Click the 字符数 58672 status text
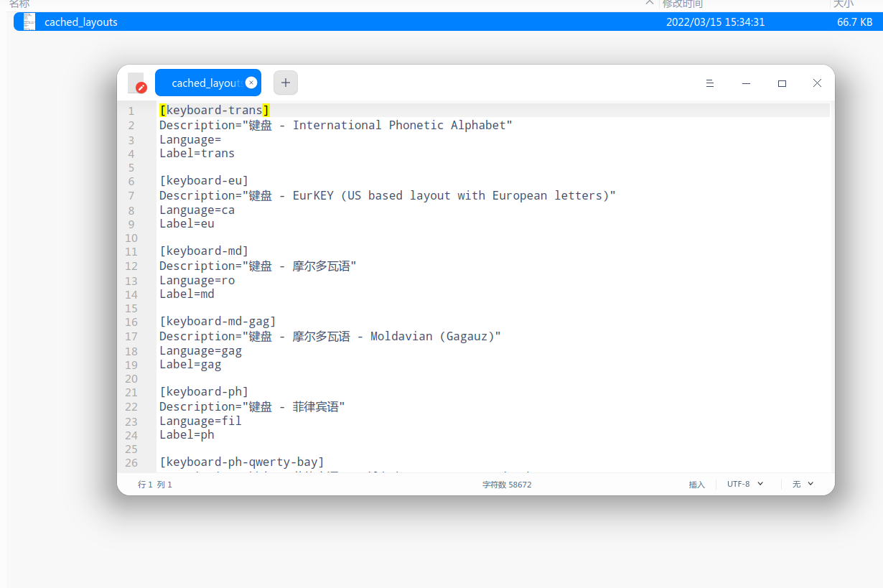 click(507, 485)
